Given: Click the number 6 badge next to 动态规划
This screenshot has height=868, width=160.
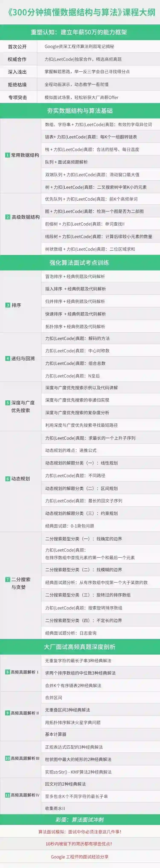Looking at the screenshot, I should (x=8, y=478).
